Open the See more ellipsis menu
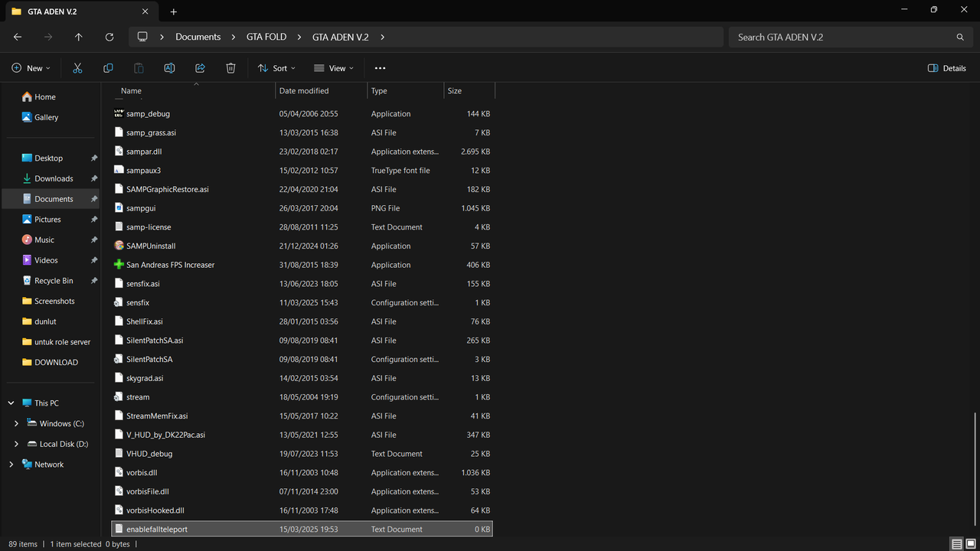 pyautogui.click(x=380, y=68)
